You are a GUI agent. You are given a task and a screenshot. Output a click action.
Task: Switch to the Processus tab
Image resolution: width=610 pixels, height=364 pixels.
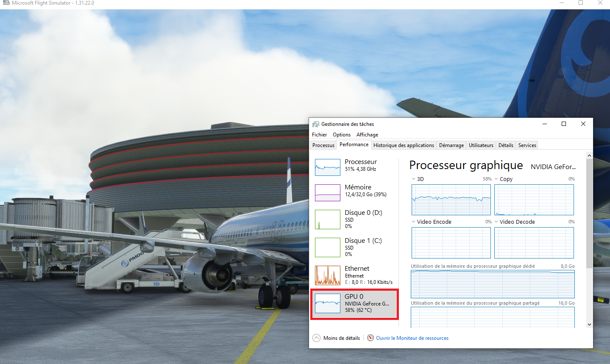323,145
